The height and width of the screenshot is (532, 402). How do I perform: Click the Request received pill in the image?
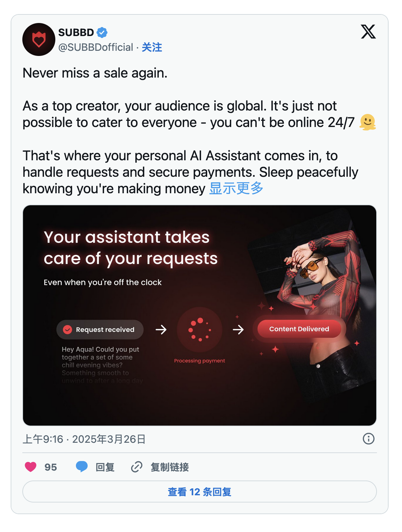(100, 329)
